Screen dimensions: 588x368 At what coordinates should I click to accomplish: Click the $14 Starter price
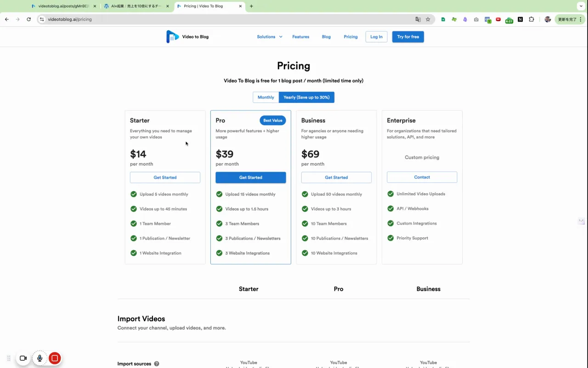pyautogui.click(x=138, y=154)
